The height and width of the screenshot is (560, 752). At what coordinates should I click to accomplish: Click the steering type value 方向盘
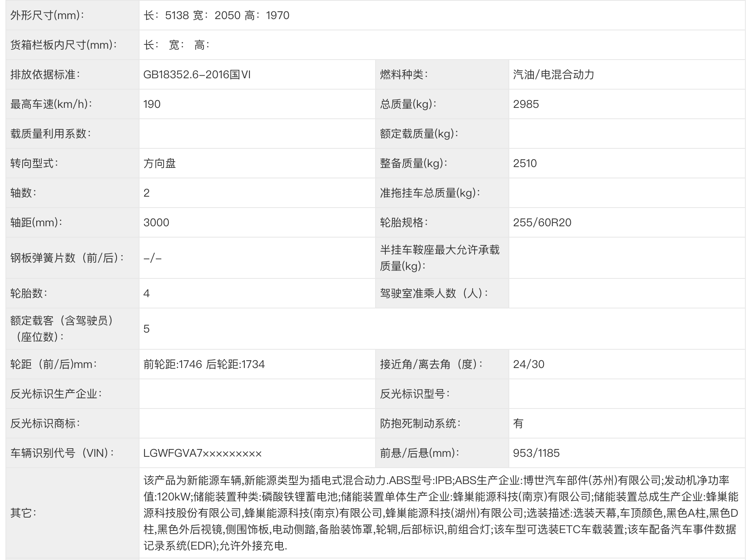pos(160,163)
